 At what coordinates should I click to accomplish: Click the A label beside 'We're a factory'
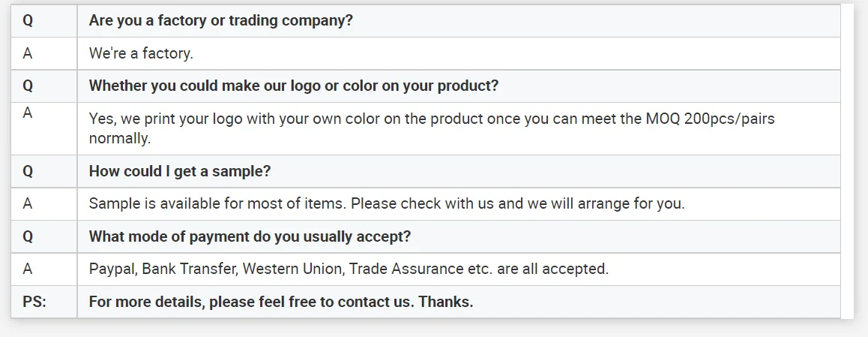point(28,53)
